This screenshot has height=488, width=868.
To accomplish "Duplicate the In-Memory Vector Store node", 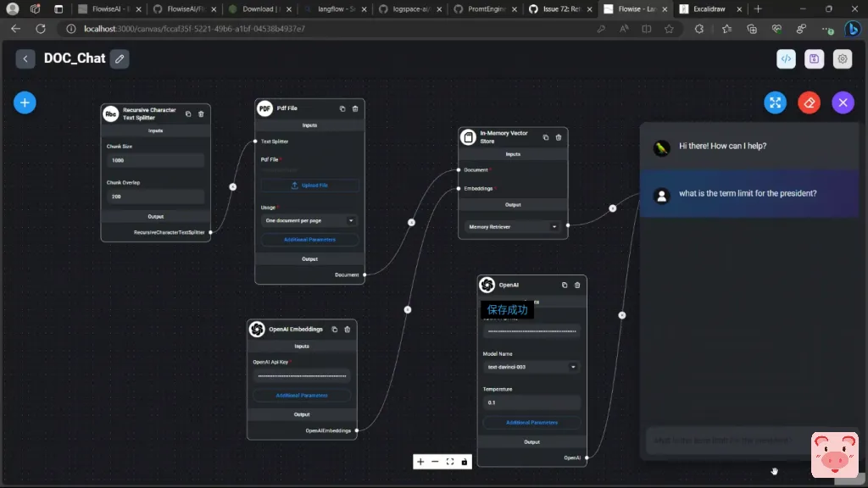I will (546, 137).
